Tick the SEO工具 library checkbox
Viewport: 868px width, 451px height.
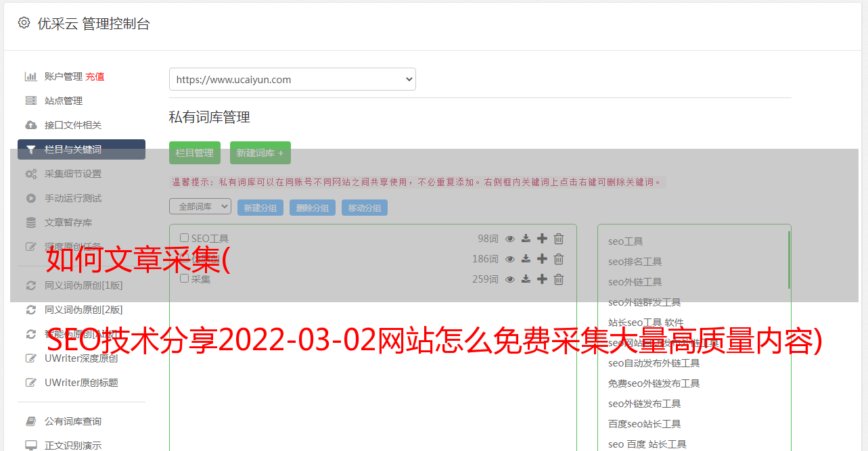point(184,238)
